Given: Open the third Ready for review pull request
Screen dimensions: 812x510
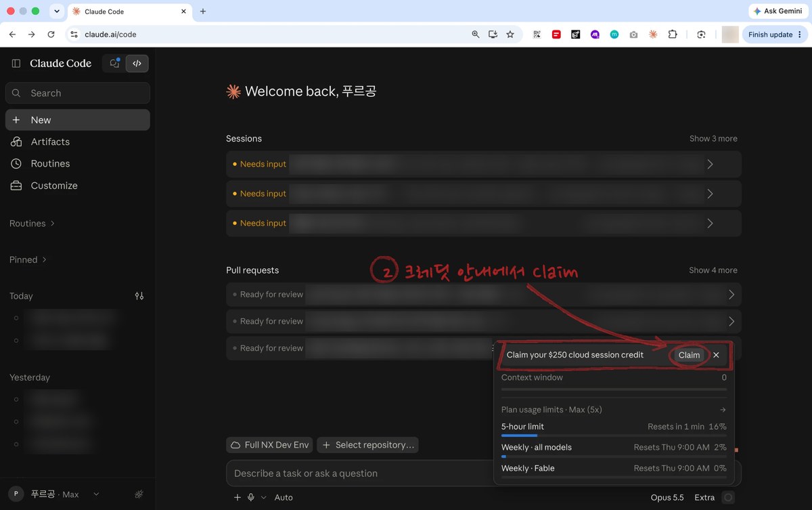Looking at the screenshot, I should [360, 348].
